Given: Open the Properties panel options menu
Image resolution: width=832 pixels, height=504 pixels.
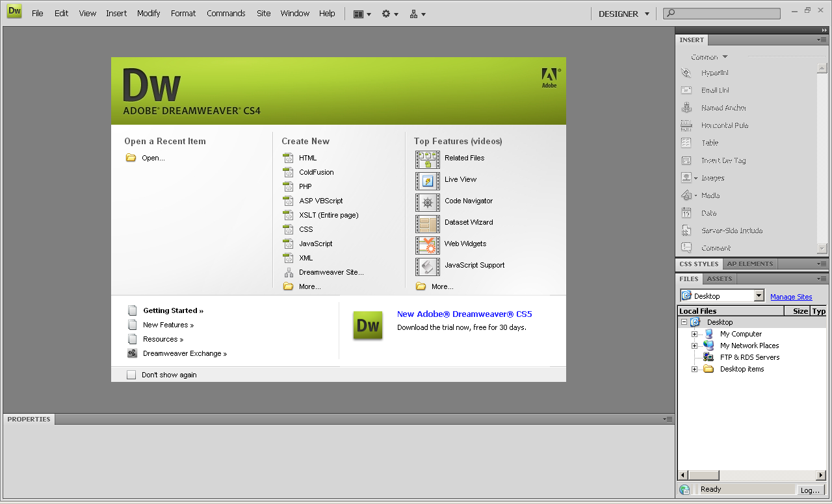Looking at the screenshot, I should tap(668, 420).
